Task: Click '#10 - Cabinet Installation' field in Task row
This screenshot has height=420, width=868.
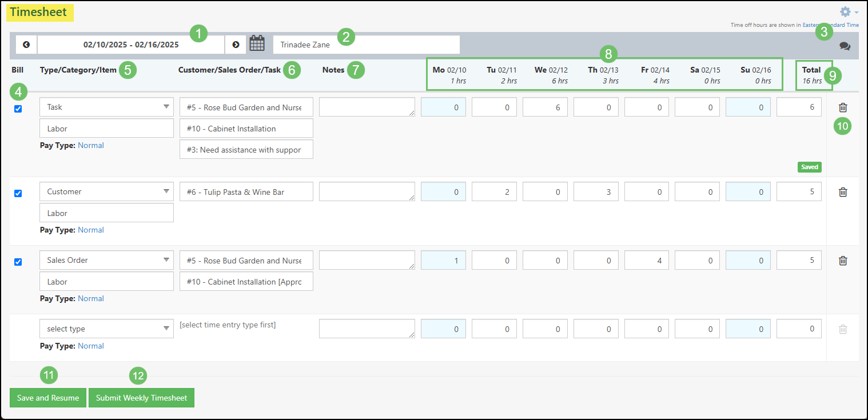Action: pos(246,129)
